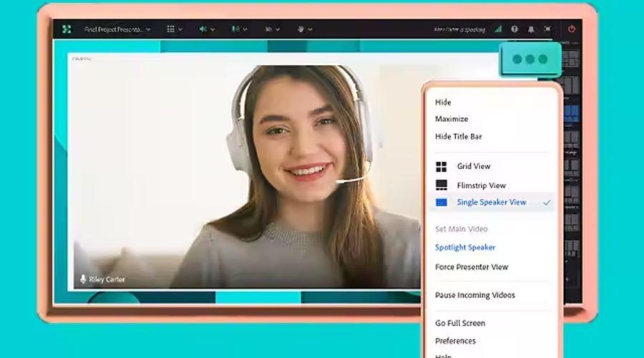Image resolution: width=644 pixels, height=358 pixels.
Task: Expand the raise hand status chevron
Action: pyautogui.click(x=310, y=29)
